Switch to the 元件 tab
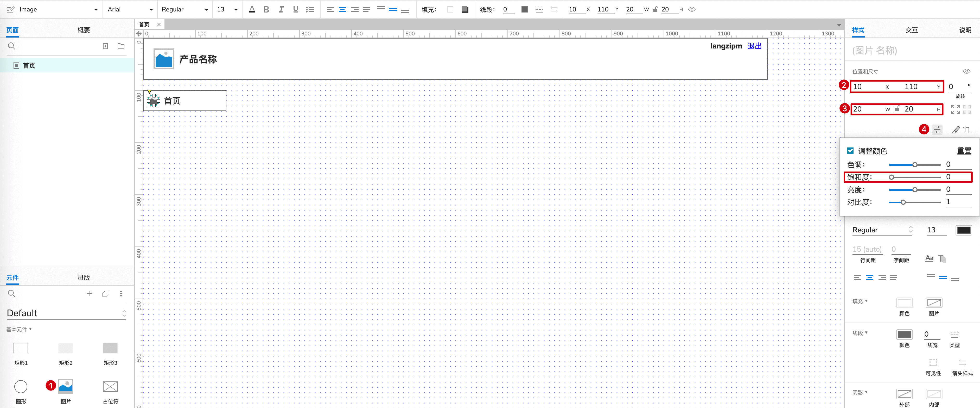 pos(12,278)
